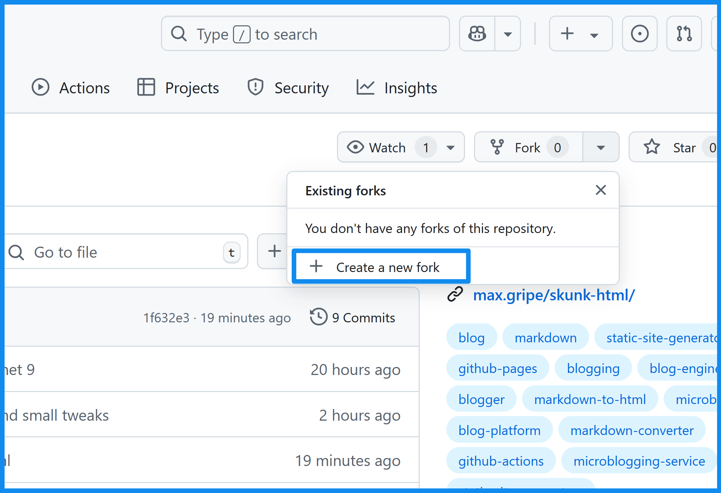The width and height of the screenshot is (721, 493).
Task: Open the Projects tab
Action: click(x=178, y=88)
